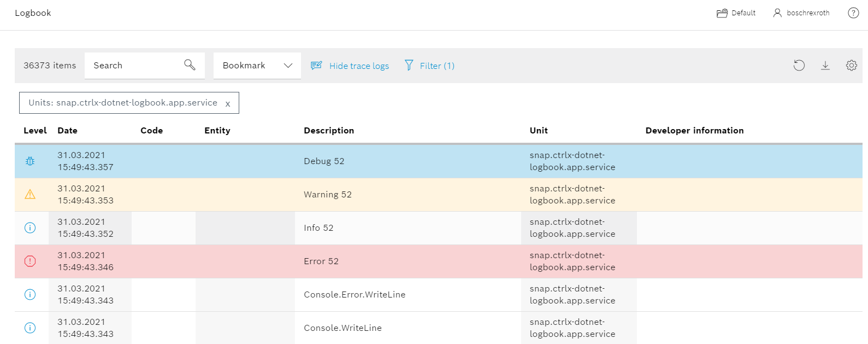The height and width of the screenshot is (344, 868).
Task: Click the Description column header
Action: [329, 131]
